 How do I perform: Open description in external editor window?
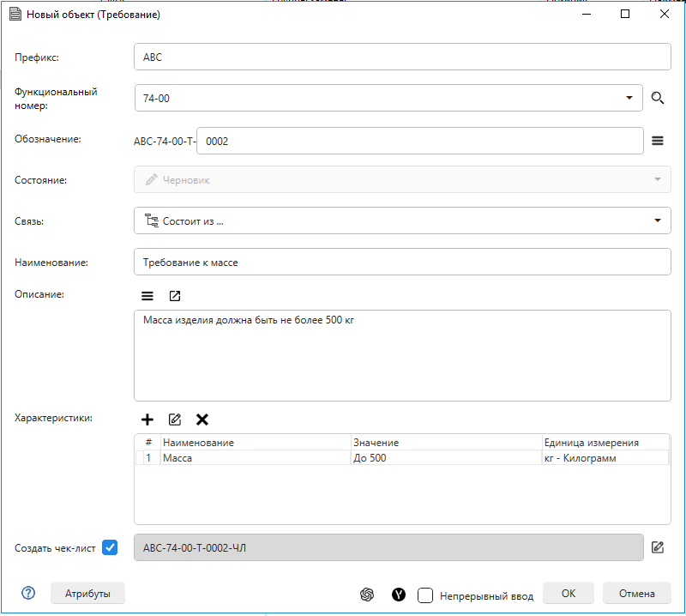[x=175, y=296]
